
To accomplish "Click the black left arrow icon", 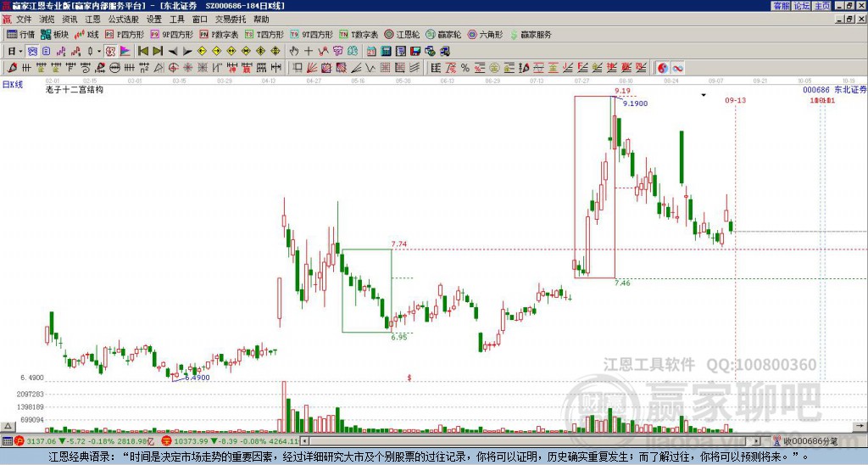I will point(173,52).
